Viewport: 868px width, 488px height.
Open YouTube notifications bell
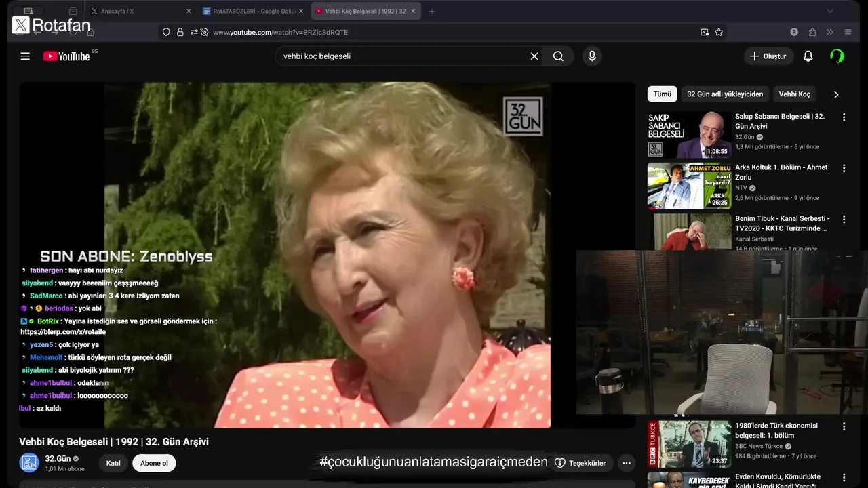pyautogui.click(x=808, y=56)
